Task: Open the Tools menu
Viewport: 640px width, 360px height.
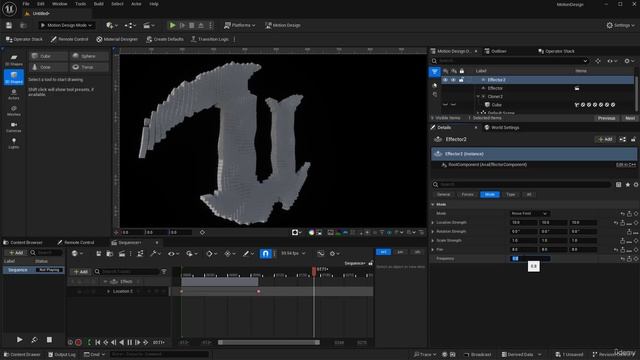Action: point(80,4)
